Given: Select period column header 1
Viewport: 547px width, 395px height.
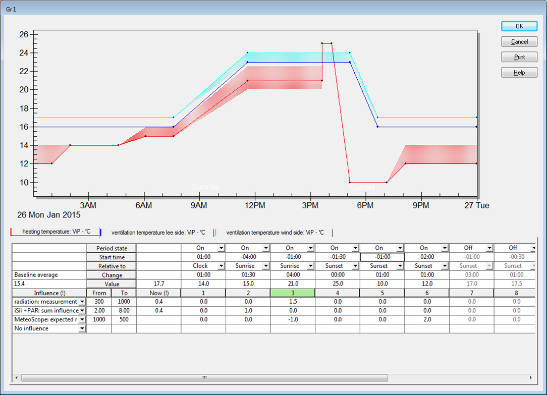Looking at the screenshot, I should tap(203, 293).
